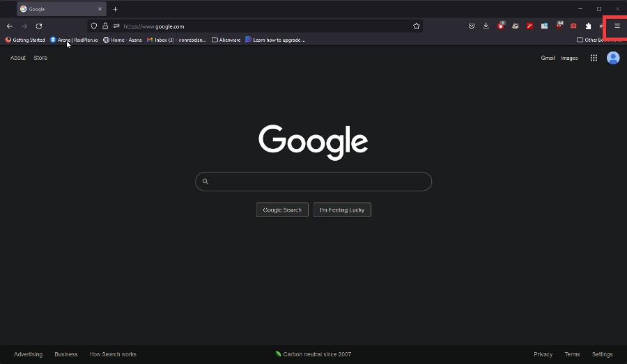Click the Google logo
This screenshot has width=627, height=364.
coord(313,142)
